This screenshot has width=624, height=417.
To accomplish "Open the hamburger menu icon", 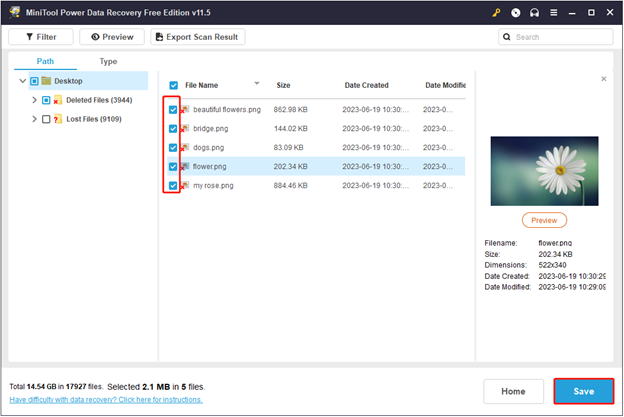I will [x=553, y=13].
